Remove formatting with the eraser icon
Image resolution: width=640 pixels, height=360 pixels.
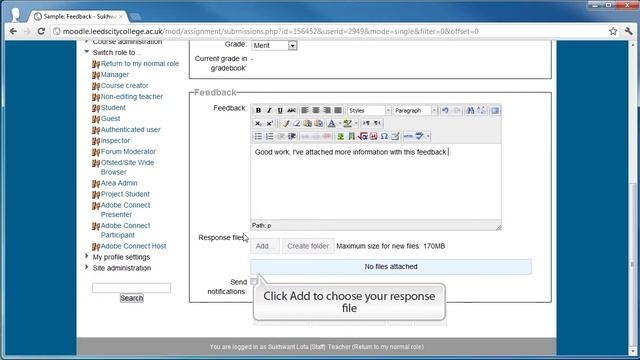pos(297,123)
